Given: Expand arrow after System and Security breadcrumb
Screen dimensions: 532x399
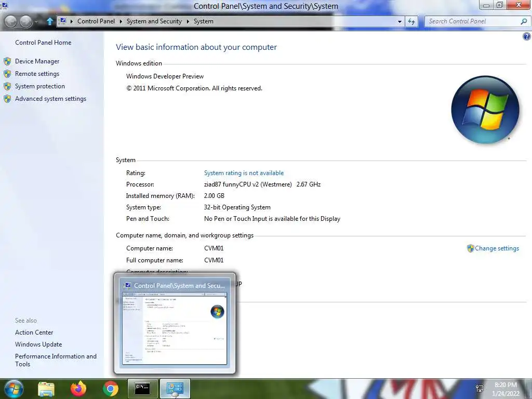Looking at the screenshot, I should (x=188, y=21).
